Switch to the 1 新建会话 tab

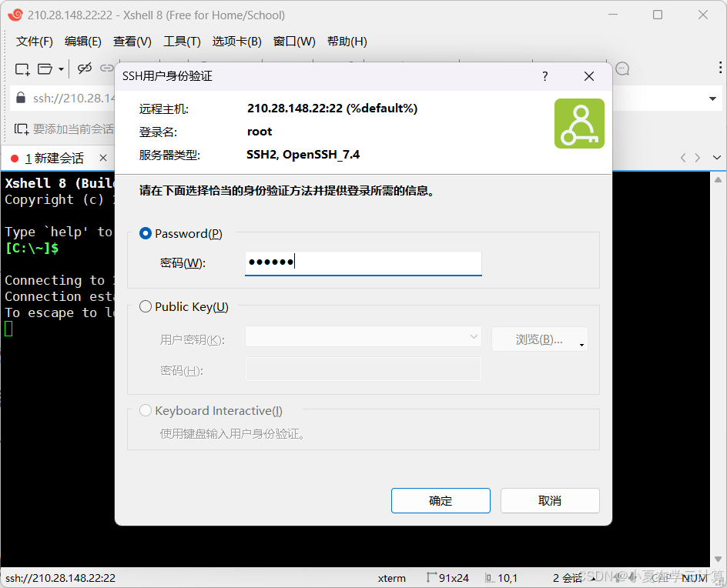(54, 159)
